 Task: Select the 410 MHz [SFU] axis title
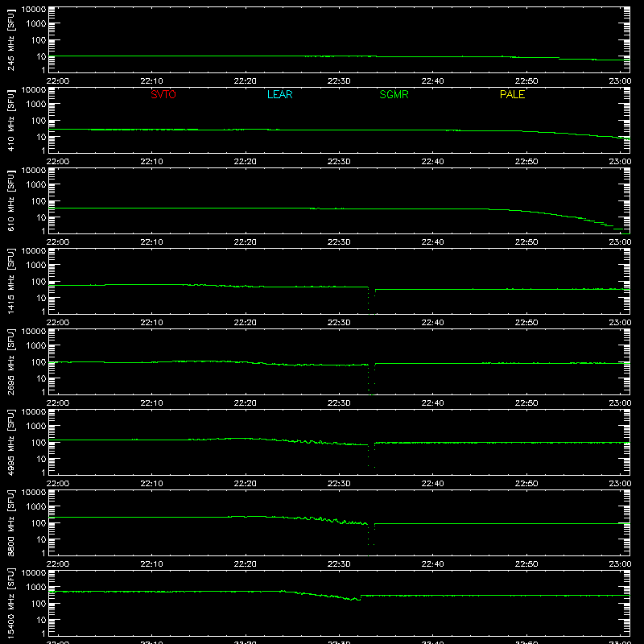point(10,120)
